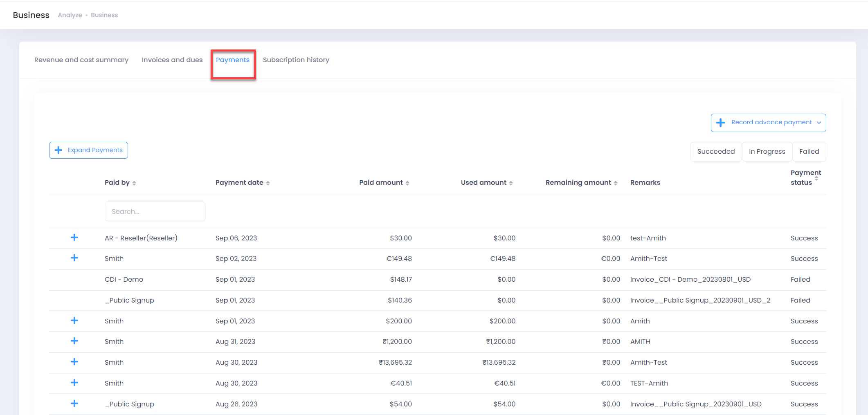This screenshot has width=868, height=415.
Task: Filter payments by Succeeded status
Action: pyautogui.click(x=716, y=152)
